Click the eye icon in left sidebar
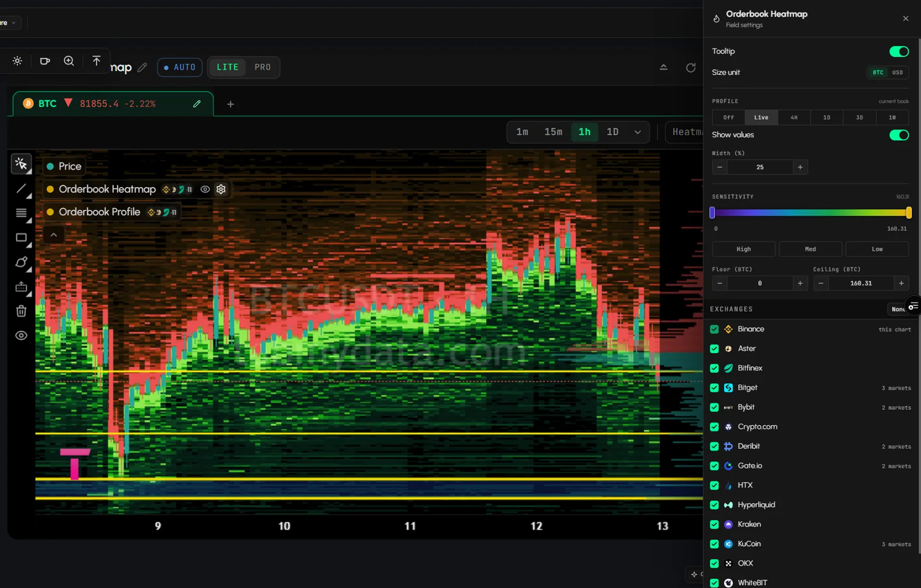Image resolution: width=921 pixels, height=588 pixels. (x=21, y=335)
